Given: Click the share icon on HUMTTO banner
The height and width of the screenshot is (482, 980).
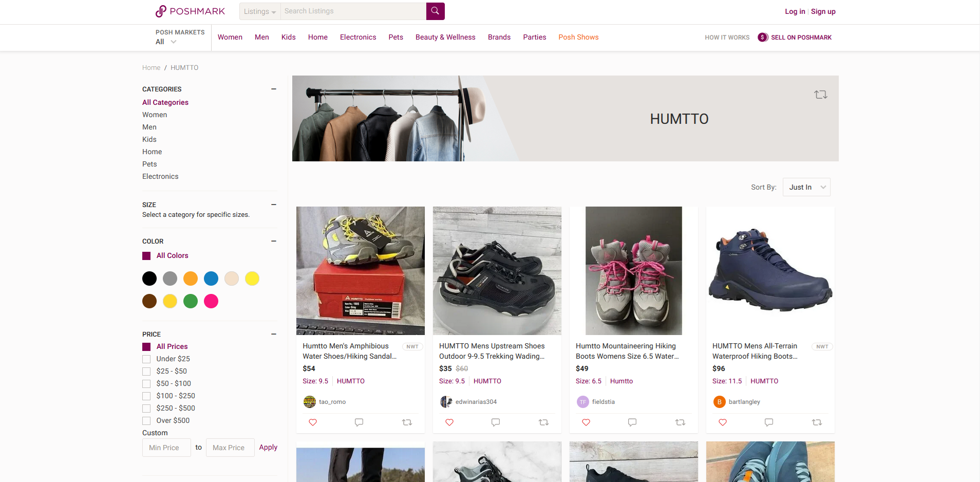Looking at the screenshot, I should tap(820, 95).
